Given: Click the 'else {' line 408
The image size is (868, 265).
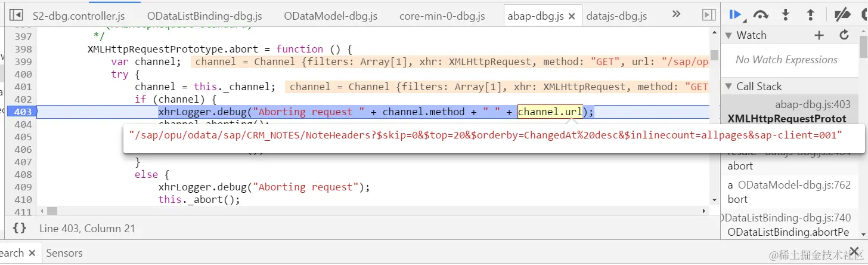Looking at the screenshot, I should pyautogui.click(x=152, y=174).
